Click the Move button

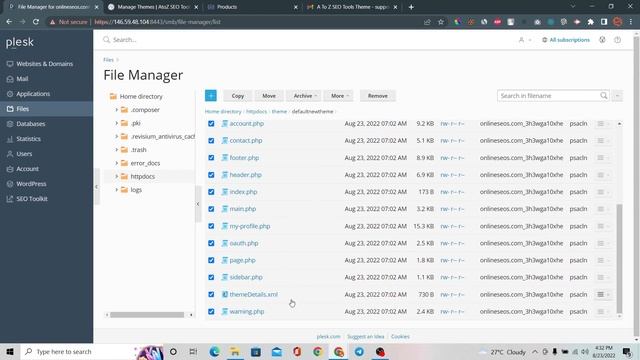point(269,96)
